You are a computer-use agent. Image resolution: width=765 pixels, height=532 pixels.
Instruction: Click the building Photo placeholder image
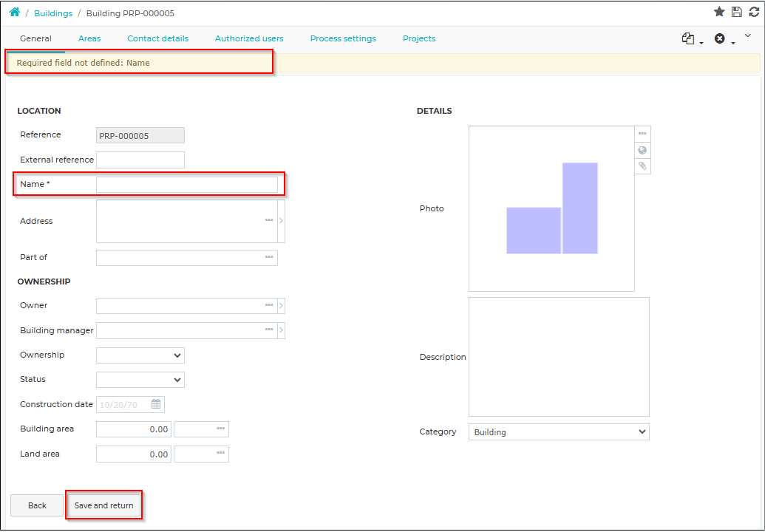pyautogui.click(x=552, y=208)
